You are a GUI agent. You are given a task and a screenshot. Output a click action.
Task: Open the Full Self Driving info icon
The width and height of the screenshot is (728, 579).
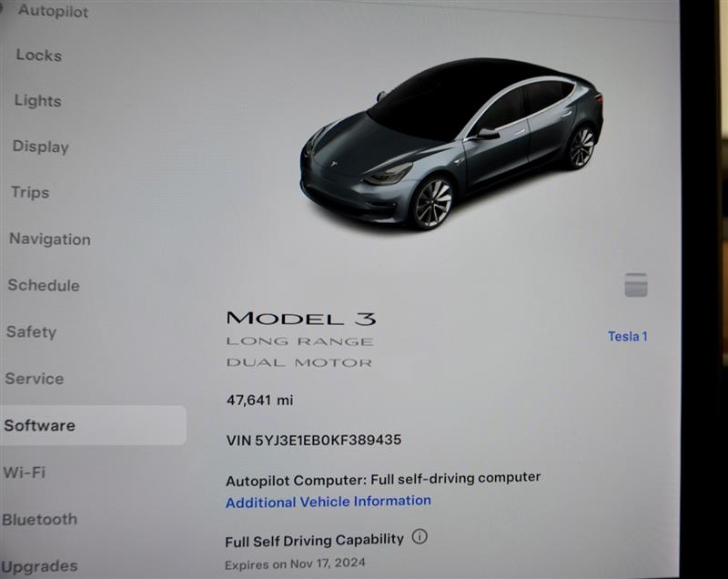click(x=420, y=537)
